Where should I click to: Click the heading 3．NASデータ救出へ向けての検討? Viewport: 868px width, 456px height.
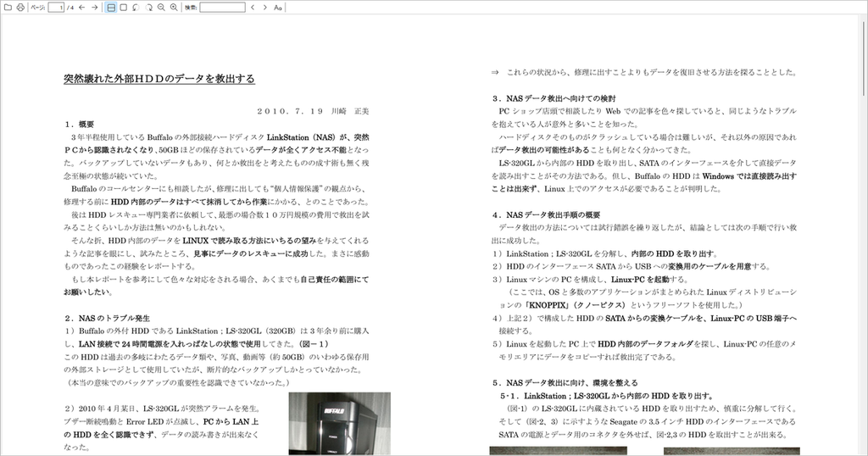[554, 98]
